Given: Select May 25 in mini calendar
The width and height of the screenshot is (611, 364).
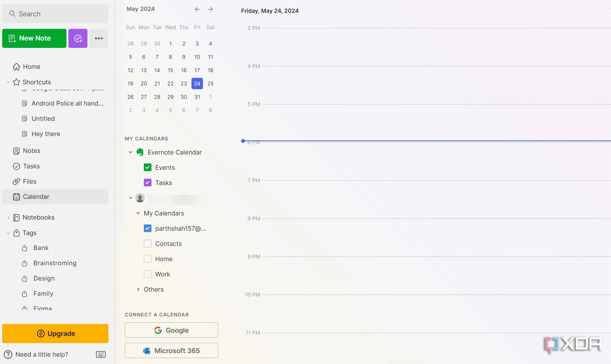Looking at the screenshot, I should coord(210,84).
